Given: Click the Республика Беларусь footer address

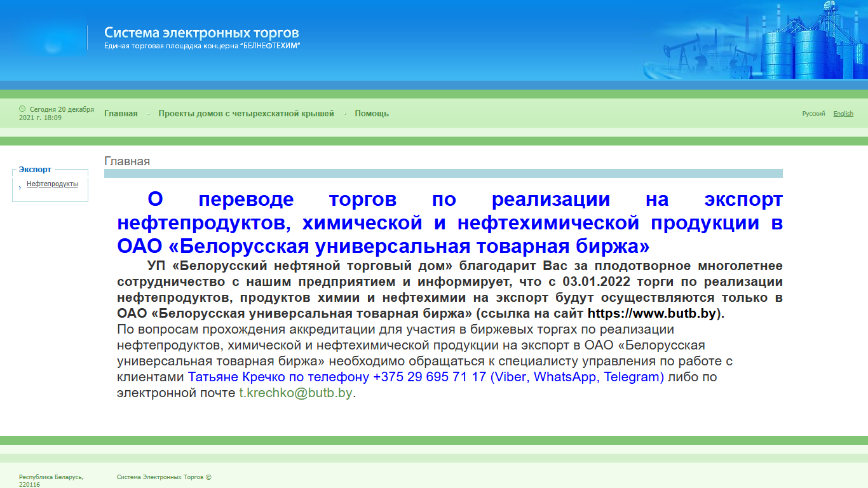Looking at the screenshot, I should (x=51, y=480).
